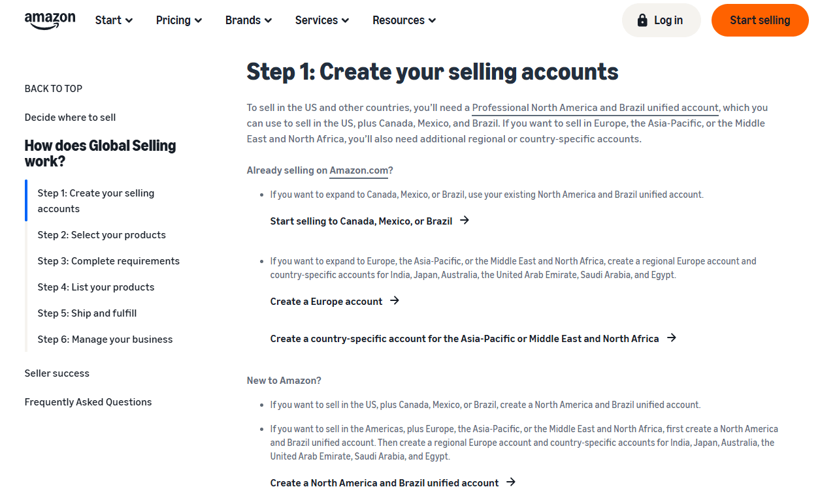837x504 pixels.
Task: Expand the Resources chevron in navigation
Action: 433,21
